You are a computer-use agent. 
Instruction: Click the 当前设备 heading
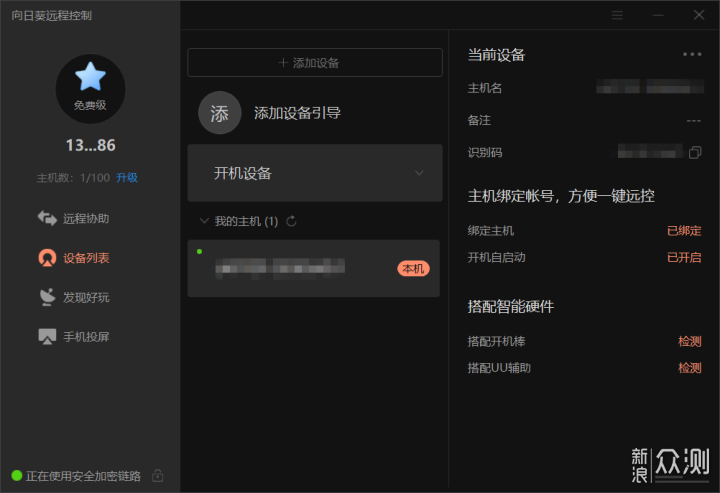click(496, 55)
